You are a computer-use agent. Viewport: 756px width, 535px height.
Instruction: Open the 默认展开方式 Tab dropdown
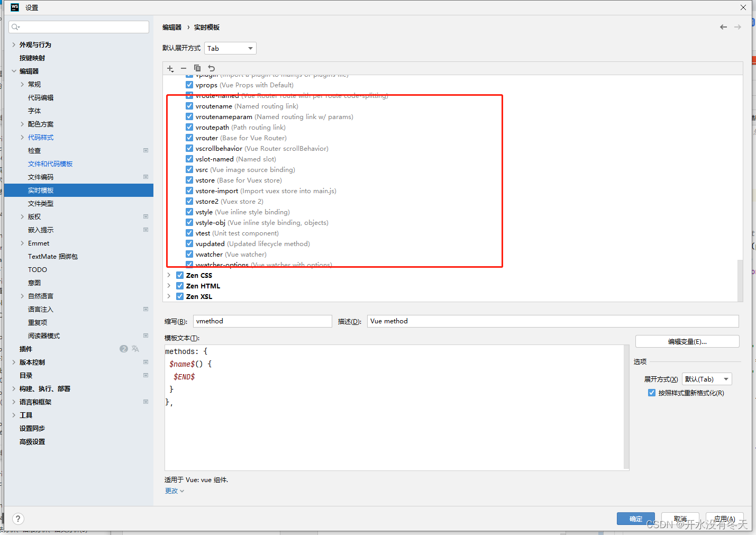[x=230, y=48]
